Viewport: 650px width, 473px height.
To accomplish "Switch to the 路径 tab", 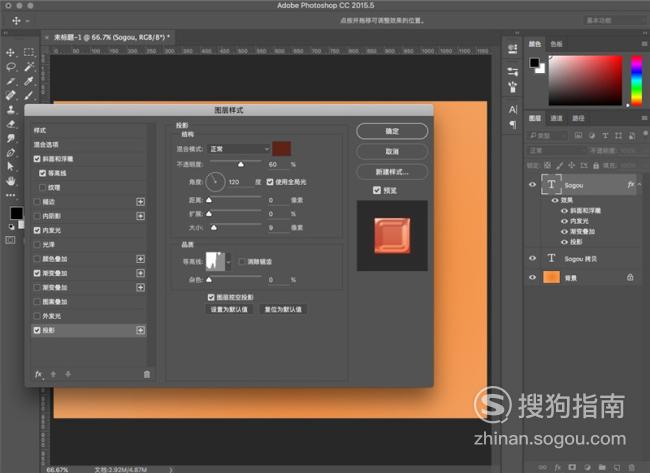I will [x=578, y=118].
